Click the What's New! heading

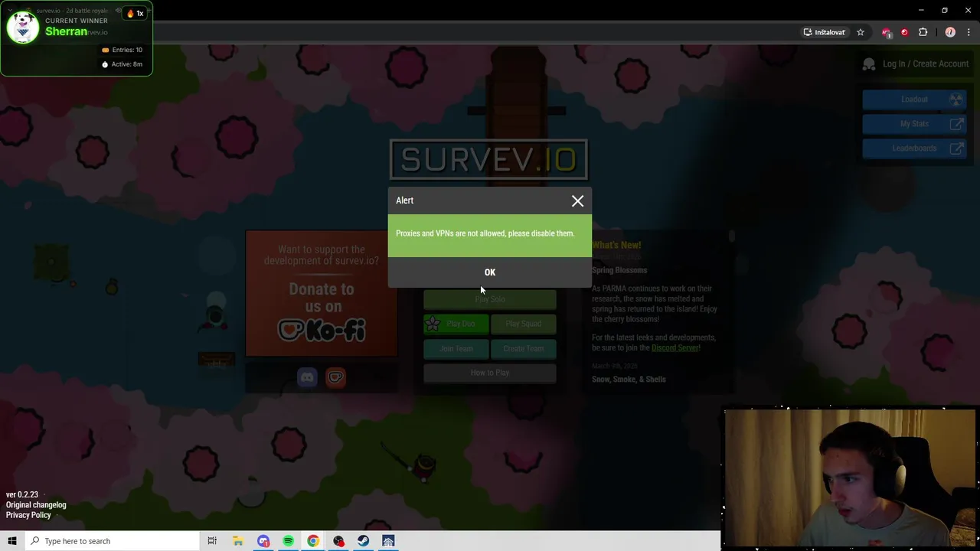616,245
